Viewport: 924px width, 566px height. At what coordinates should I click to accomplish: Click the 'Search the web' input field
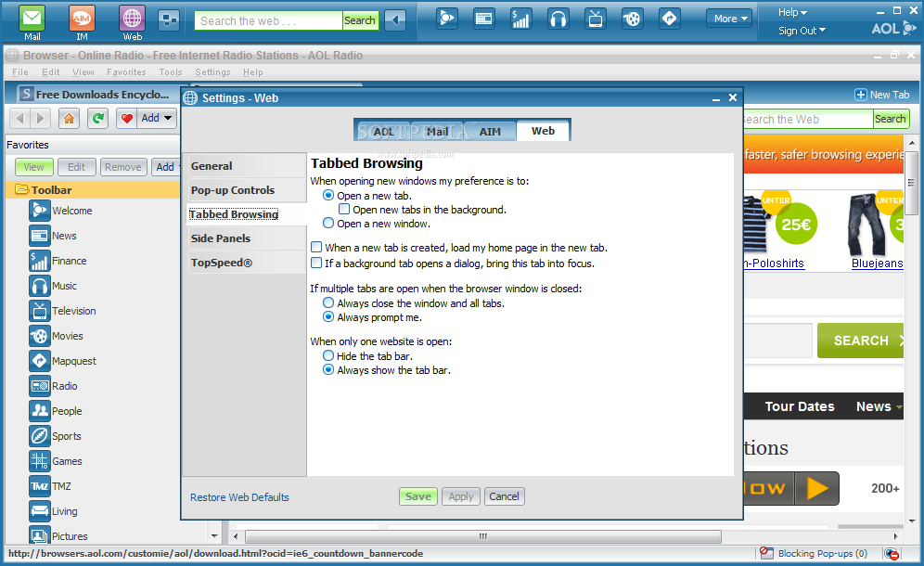268,20
